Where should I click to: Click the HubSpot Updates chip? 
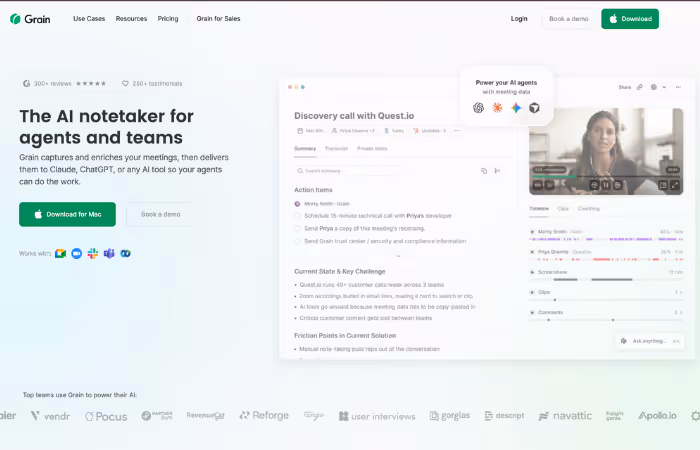pos(429,131)
